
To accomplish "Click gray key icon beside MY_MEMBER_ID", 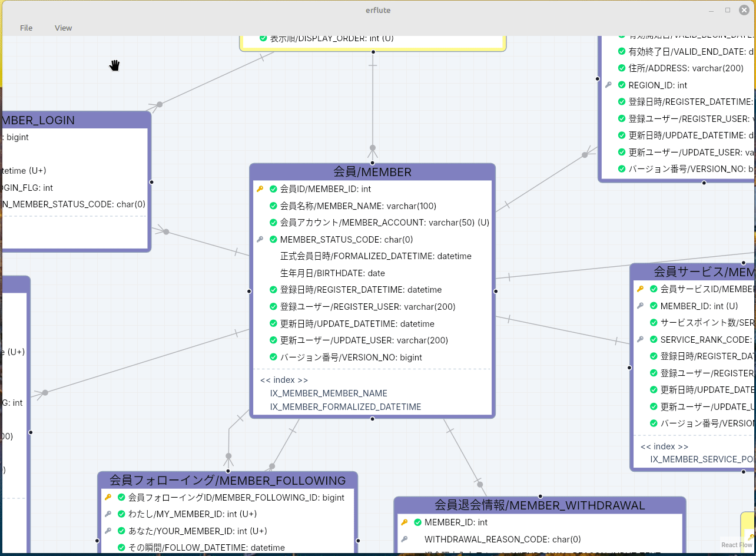I will pos(108,514).
